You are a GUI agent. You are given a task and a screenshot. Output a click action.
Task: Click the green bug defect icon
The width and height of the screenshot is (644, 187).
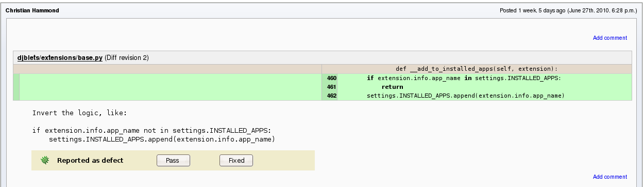click(45, 161)
